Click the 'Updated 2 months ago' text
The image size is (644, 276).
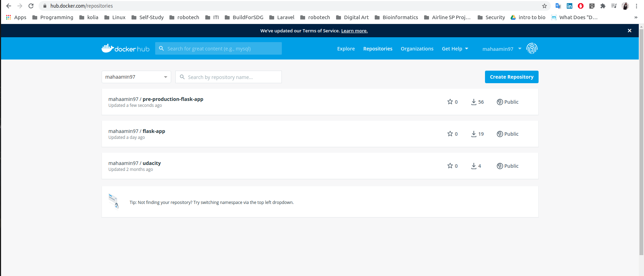[130, 169]
